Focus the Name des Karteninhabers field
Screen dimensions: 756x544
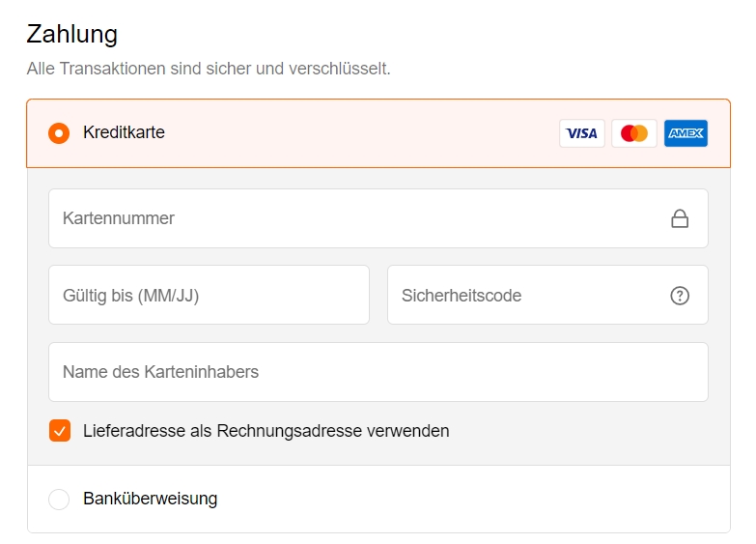378,372
